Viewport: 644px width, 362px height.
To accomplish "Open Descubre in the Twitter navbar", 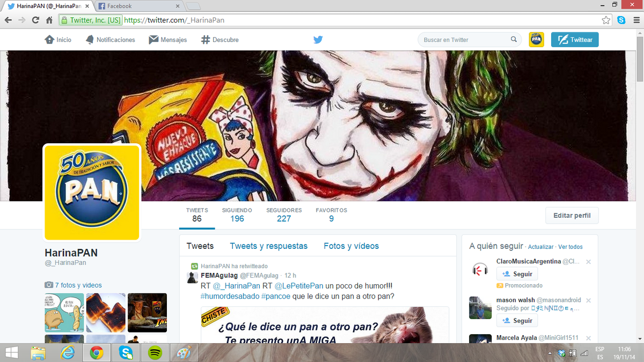I will [219, 40].
